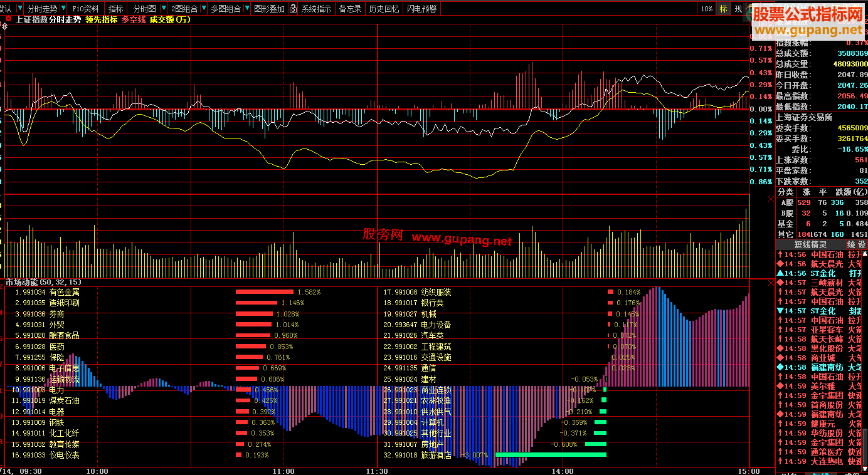Click the 房地产 sector row
The image size is (868, 475).
(x=495, y=444)
